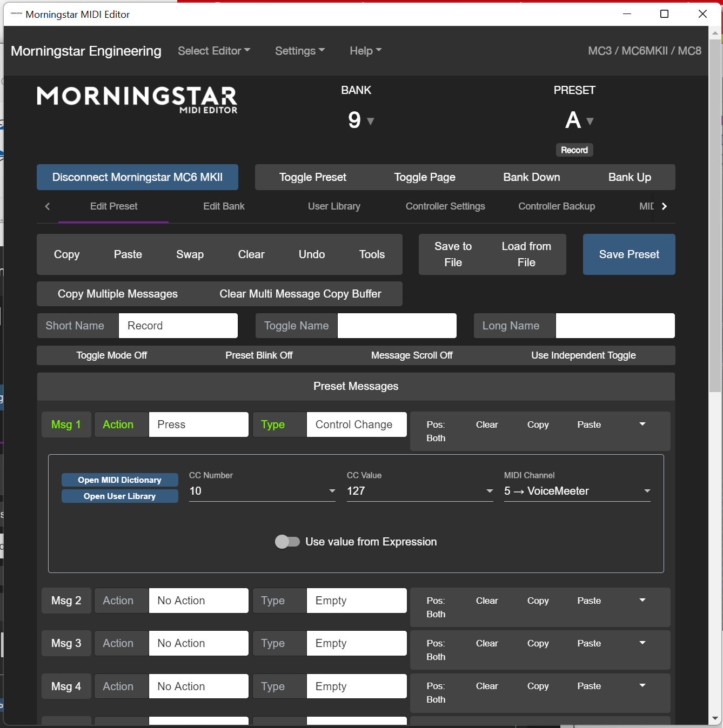
Task: Open Msg 1 Type dropdown Control Change
Action: point(357,424)
